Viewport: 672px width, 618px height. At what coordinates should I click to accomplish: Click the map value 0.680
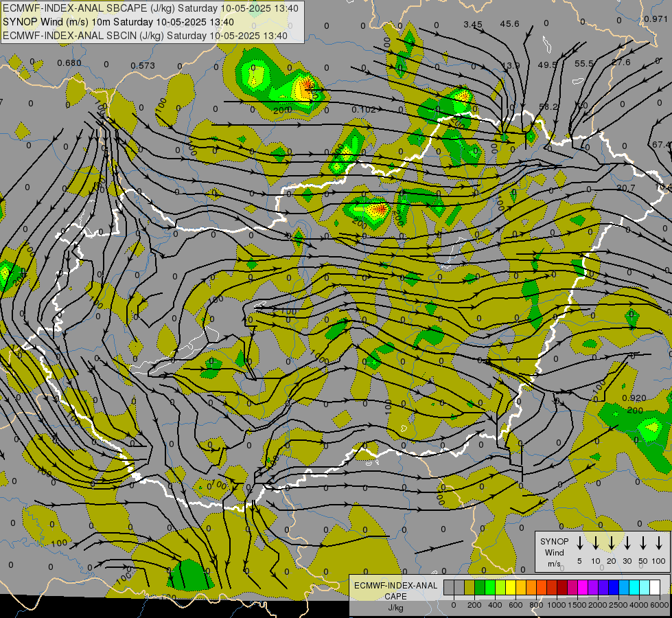(x=69, y=63)
